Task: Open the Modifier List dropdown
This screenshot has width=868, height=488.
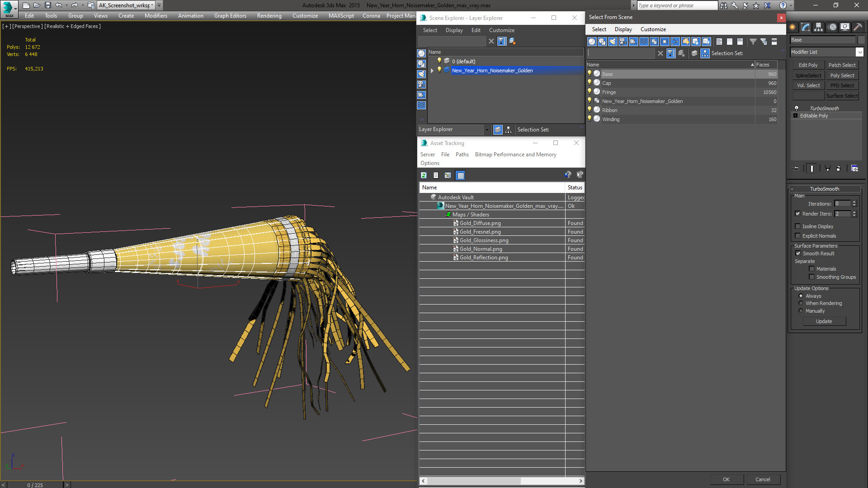Action: point(859,52)
